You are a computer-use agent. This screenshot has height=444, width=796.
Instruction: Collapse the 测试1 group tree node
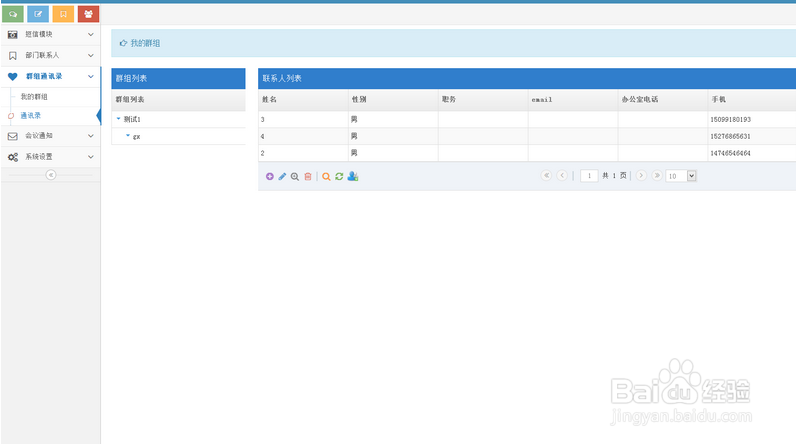coord(118,119)
